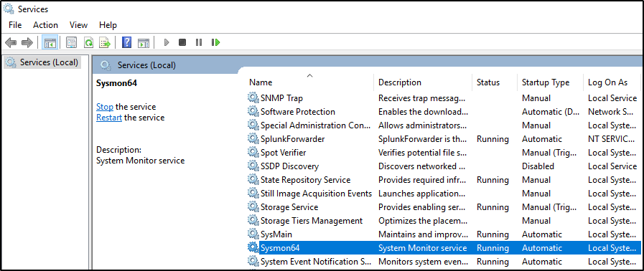Click the Export List toolbar icon
The height and width of the screenshot is (271, 644).
(x=105, y=42)
